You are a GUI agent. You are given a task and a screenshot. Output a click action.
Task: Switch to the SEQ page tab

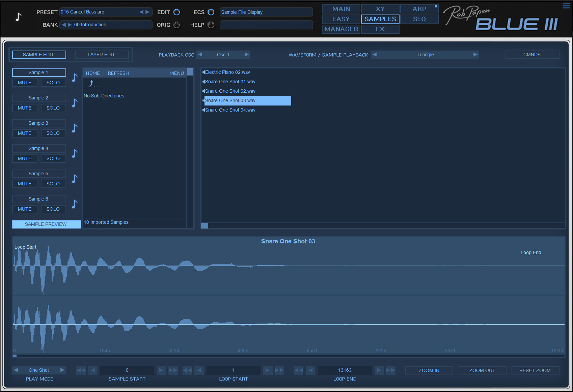419,19
